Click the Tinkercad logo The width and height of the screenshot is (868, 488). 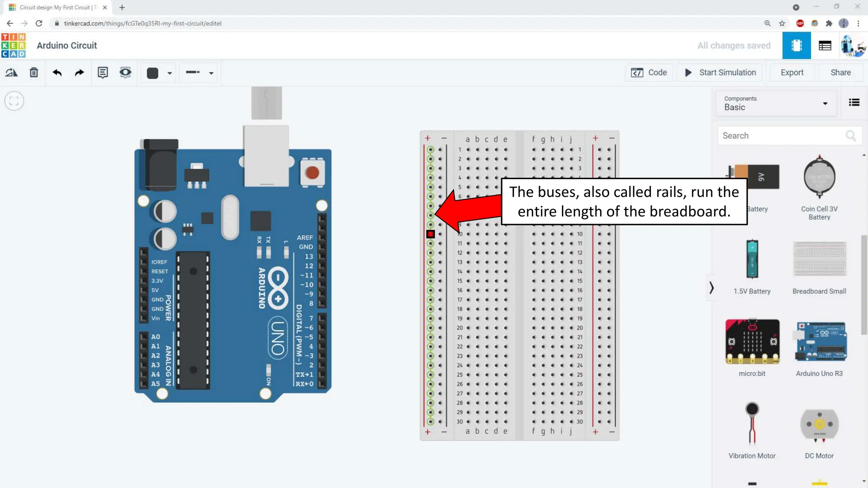pyautogui.click(x=13, y=45)
